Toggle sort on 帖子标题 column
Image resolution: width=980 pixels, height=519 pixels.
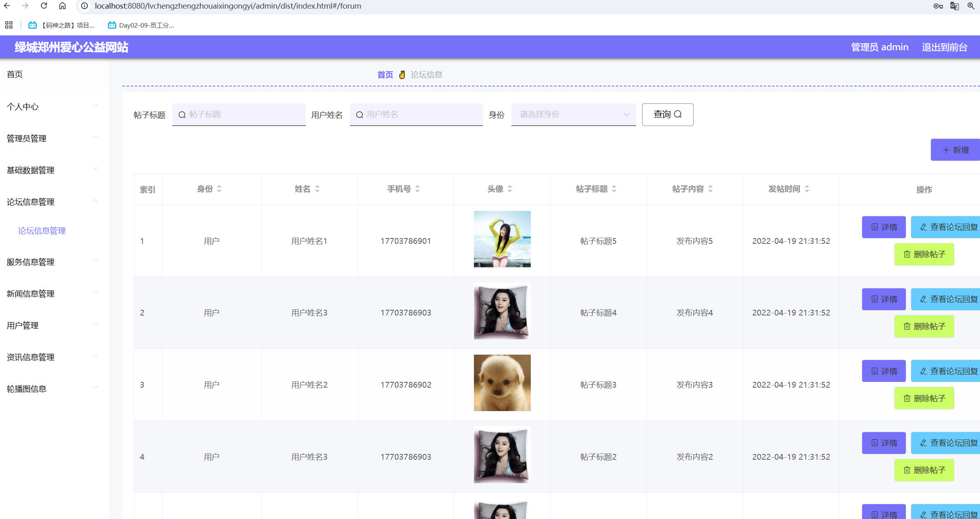tap(614, 189)
